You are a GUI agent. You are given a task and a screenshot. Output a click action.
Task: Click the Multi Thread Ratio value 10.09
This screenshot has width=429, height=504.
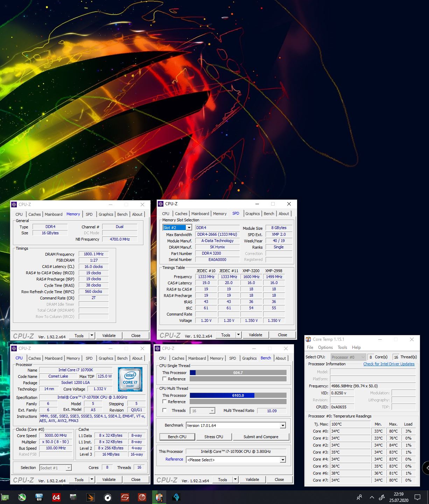[x=272, y=411]
